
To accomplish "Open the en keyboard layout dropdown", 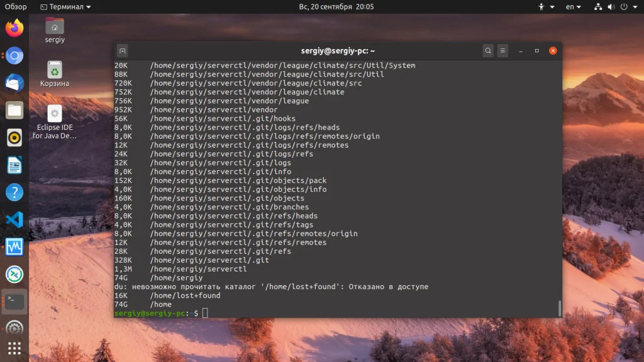I will tap(574, 6).
